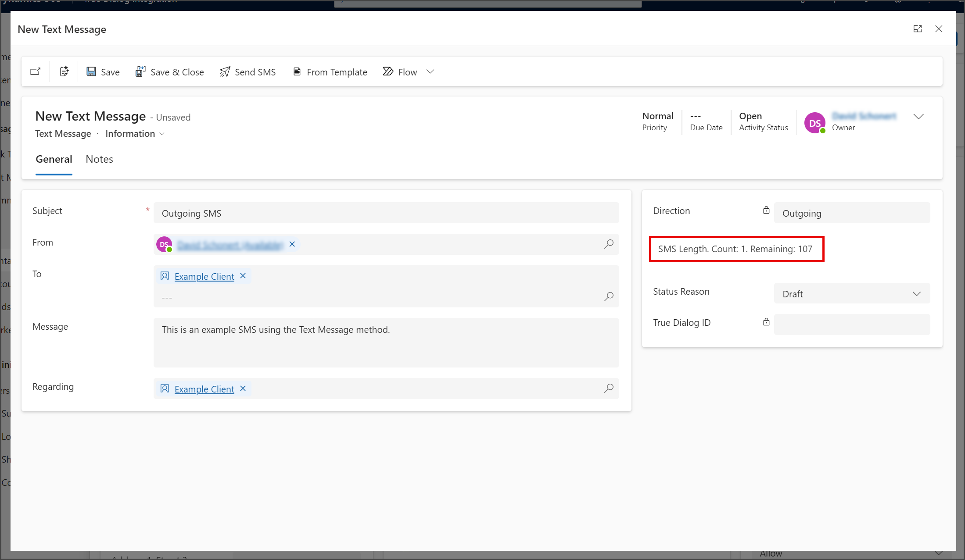
Task: Click the DS owner avatar in the header
Action: [x=814, y=123]
